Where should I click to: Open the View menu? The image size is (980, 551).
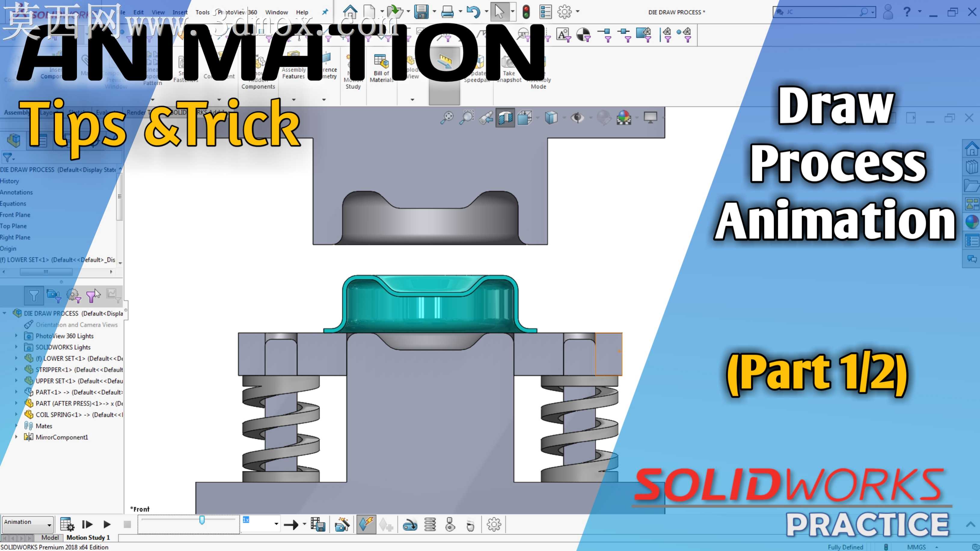[158, 12]
